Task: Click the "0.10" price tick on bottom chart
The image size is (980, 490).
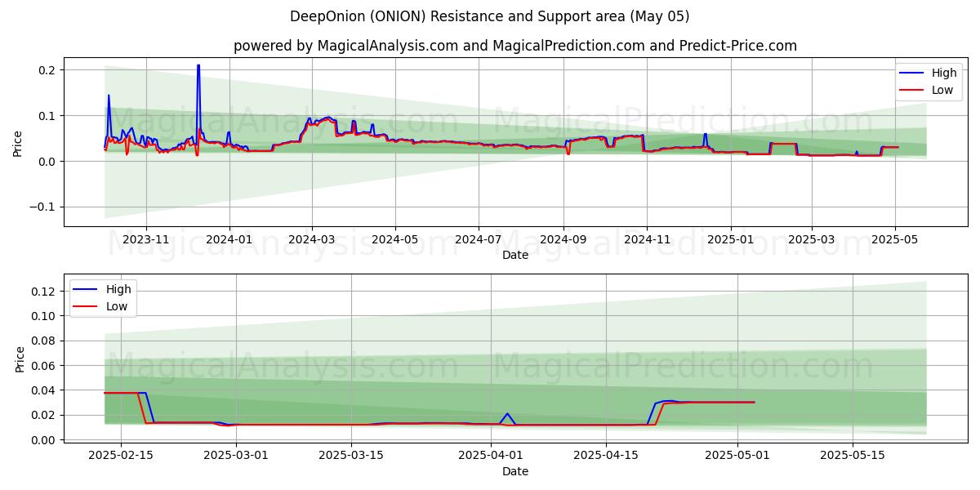Action: pyautogui.click(x=43, y=316)
